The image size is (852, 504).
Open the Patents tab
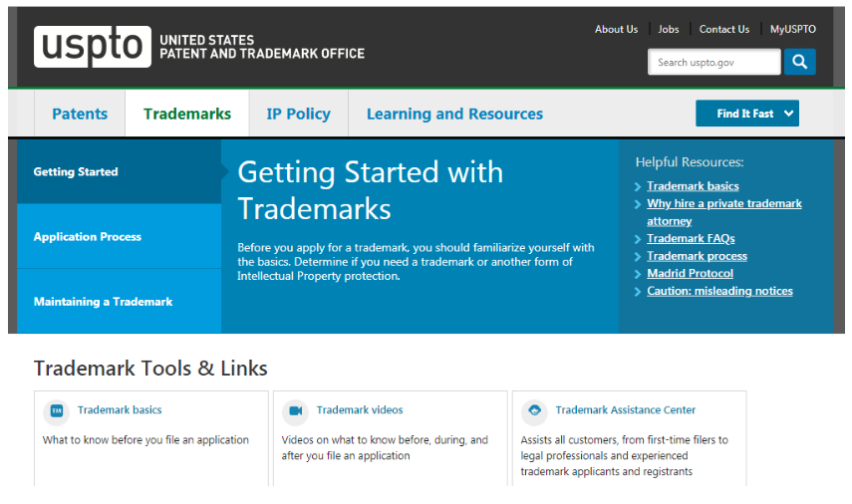[80, 114]
